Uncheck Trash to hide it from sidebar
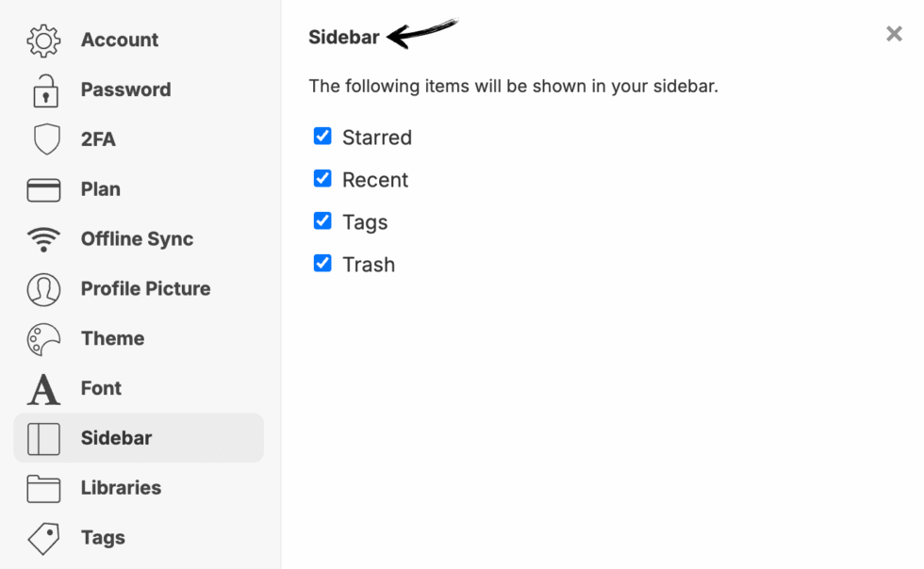 click(323, 263)
